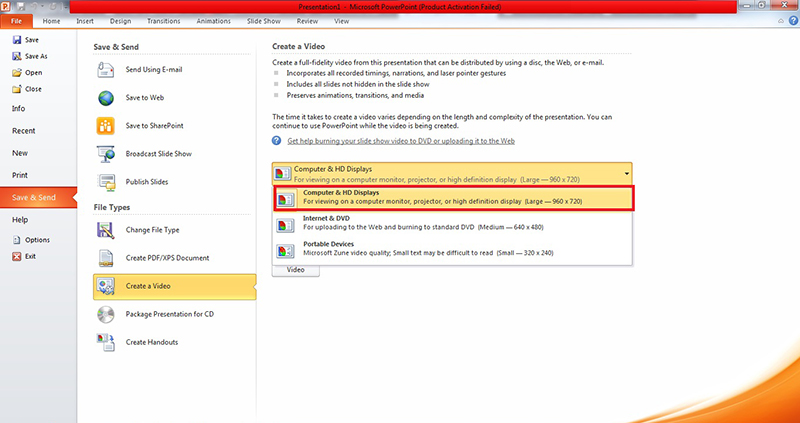This screenshot has width=800, height=423.
Task: Click Create Handouts label
Action: tap(152, 342)
